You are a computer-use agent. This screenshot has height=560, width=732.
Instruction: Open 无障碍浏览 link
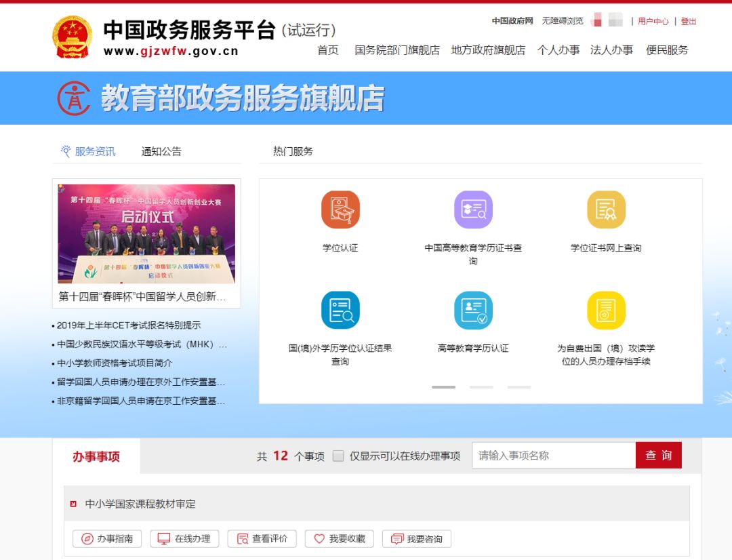point(562,21)
